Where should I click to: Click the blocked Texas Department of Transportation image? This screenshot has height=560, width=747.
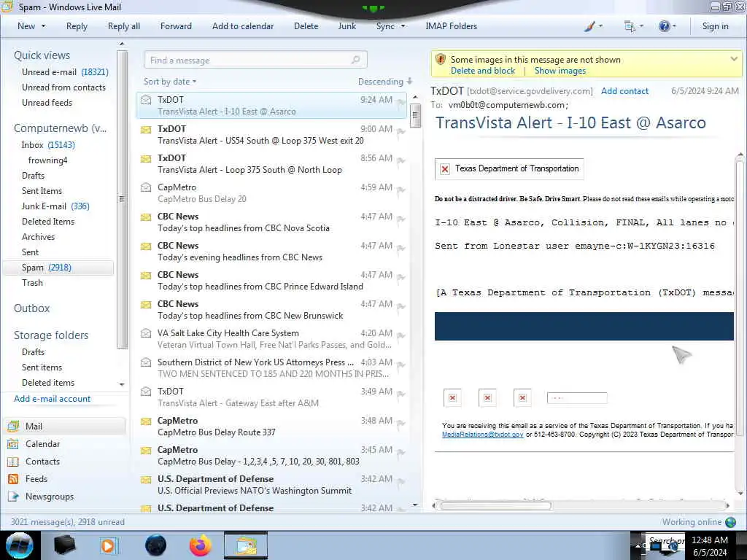(509, 168)
